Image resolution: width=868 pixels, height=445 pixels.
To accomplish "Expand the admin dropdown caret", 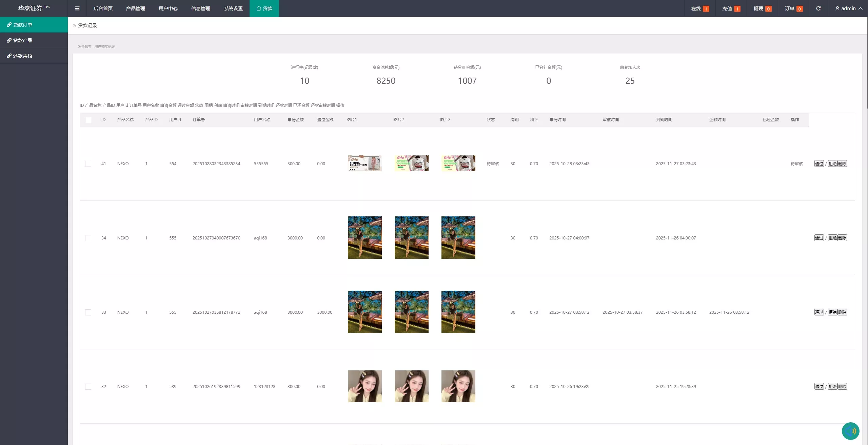I will (861, 8).
